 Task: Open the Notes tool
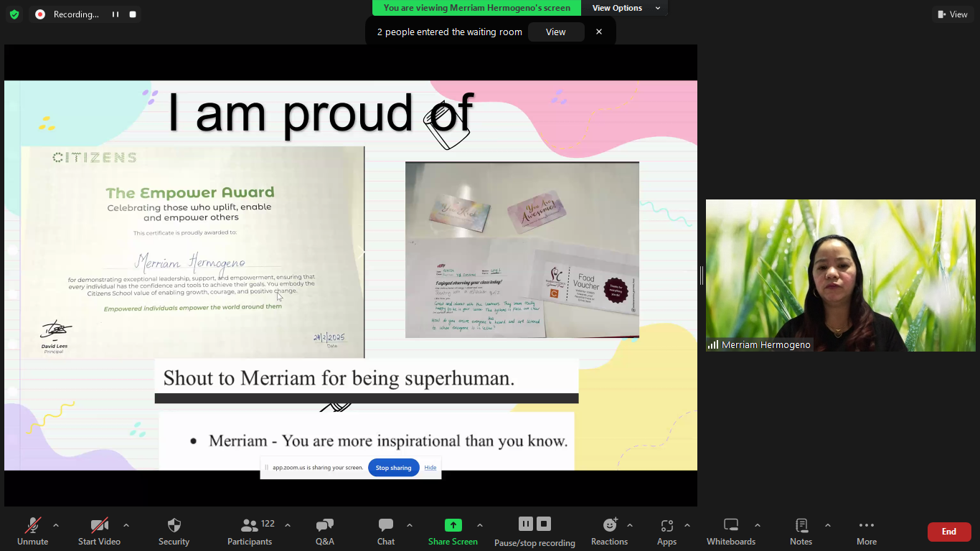coord(801,531)
